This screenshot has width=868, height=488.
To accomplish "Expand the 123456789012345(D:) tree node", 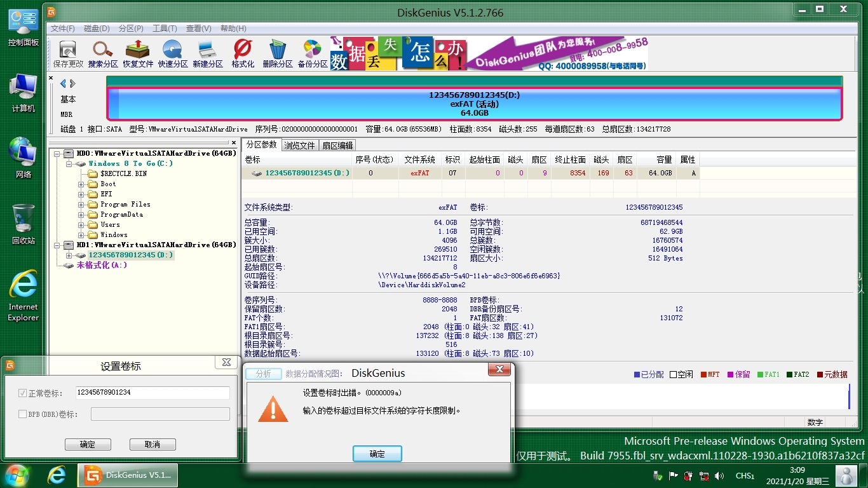I will (70, 255).
